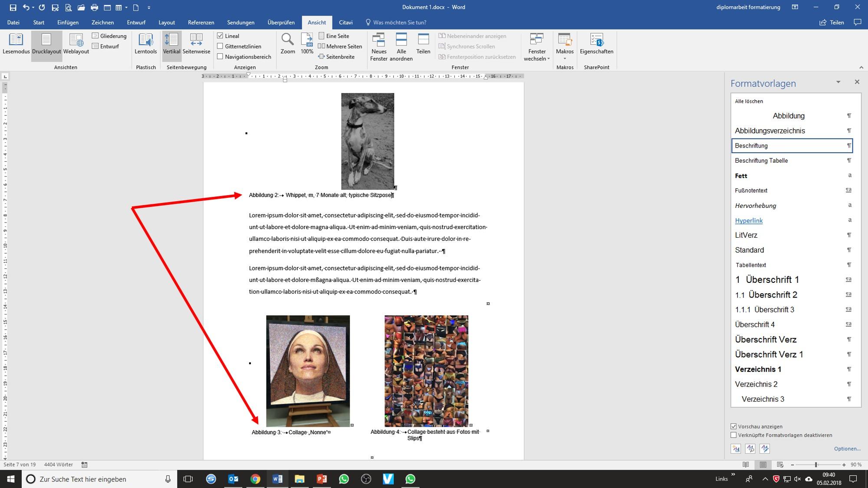The width and height of the screenshot is (868, 488).
Task: Click the Optionen... link
Action: click(x=847, y=449)
